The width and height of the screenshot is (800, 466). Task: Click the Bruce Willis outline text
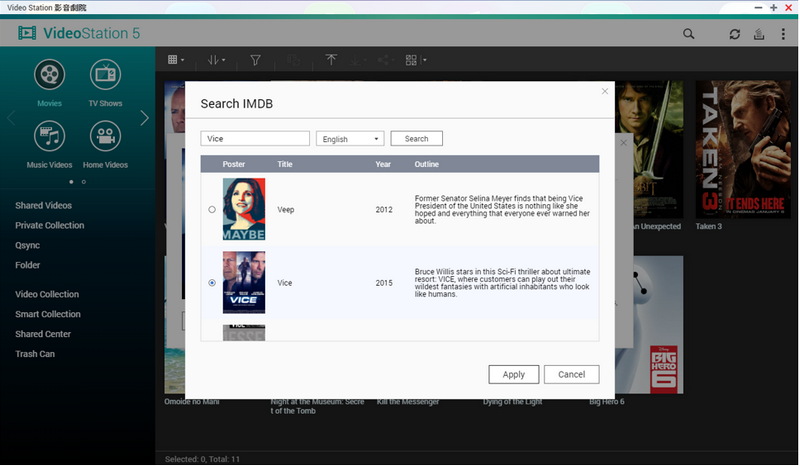coord(502,283)
